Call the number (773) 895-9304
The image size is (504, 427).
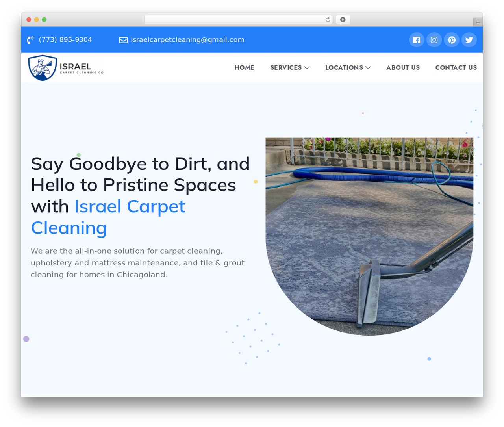coord(65,40)
